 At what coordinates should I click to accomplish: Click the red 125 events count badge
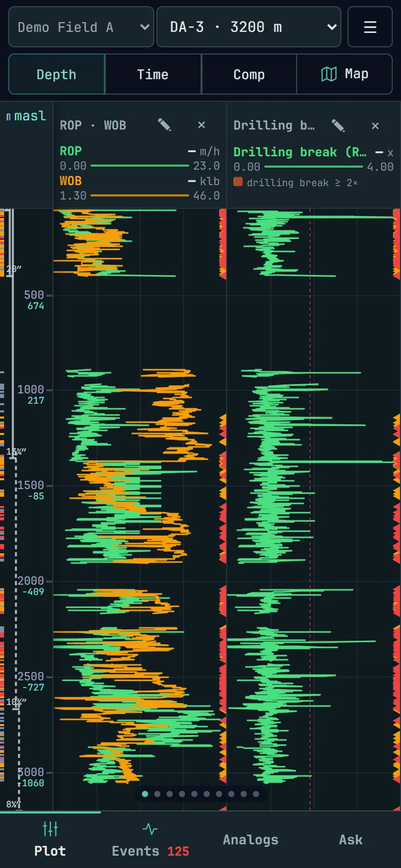tap(178, 851)
